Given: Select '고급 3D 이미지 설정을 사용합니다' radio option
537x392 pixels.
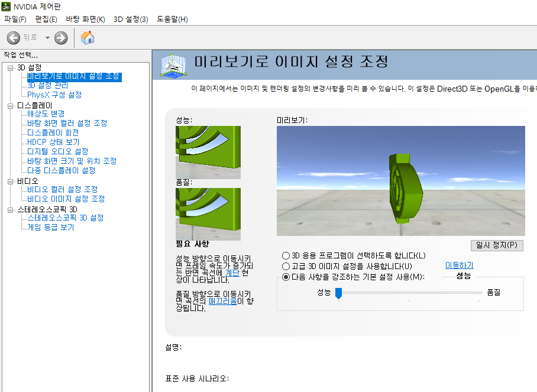Looking at the screenshot, I should click(286, 266).
